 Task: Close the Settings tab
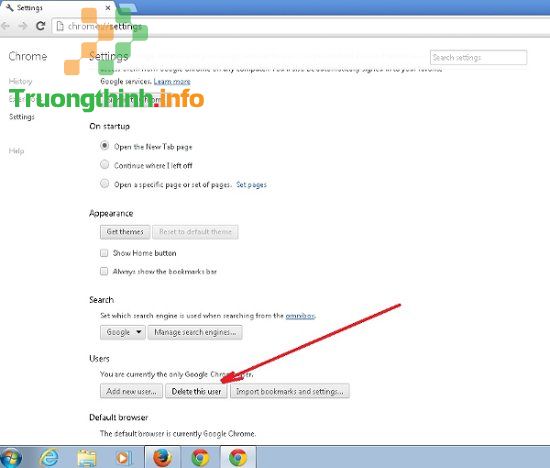point(108,8)
